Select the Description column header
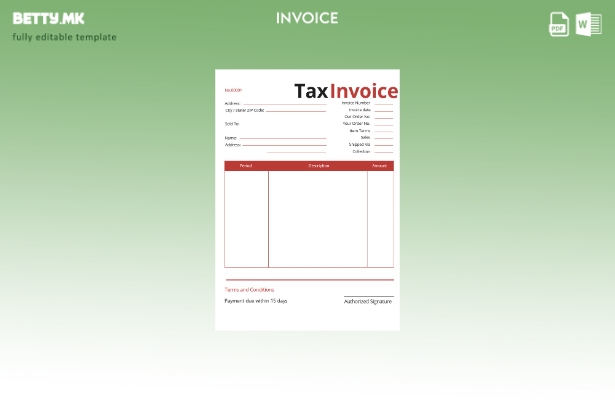Image resolution: width=615 pixels, height=400 pixels. tap(318, 166)
